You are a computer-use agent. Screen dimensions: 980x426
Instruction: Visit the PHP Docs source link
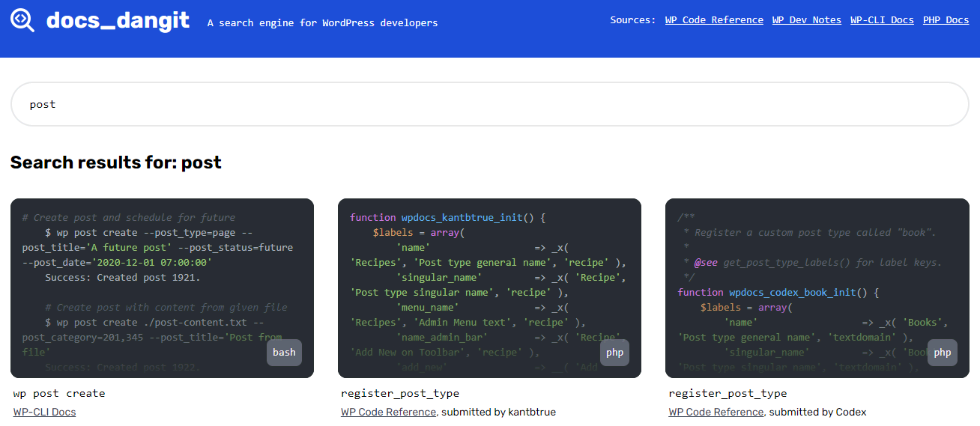946,20
